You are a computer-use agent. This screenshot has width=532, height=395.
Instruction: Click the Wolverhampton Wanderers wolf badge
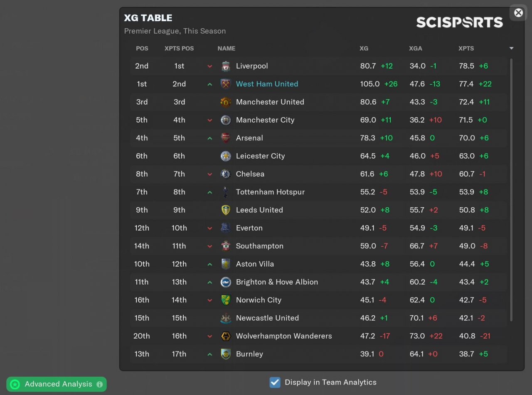(x=226, y=336)
